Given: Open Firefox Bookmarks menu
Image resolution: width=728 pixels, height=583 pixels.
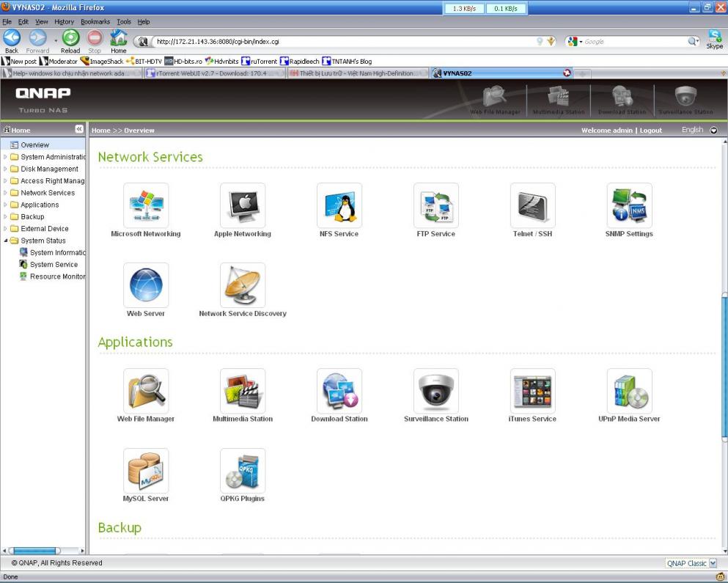Looking at the screenshot, I should coord(95,22).
